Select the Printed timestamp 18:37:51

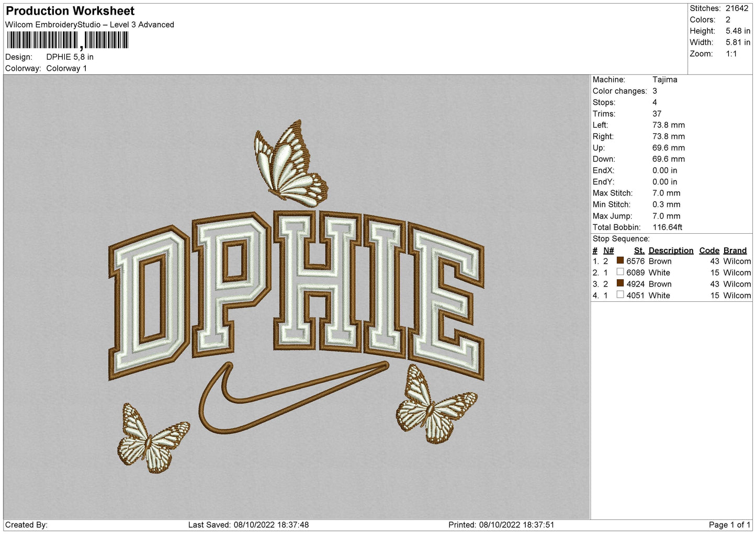(536, 525)
